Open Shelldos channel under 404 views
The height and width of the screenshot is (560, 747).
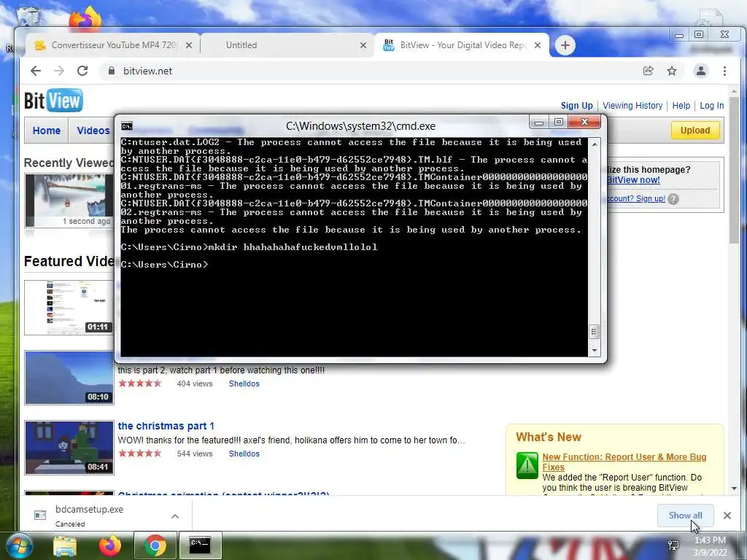[x=244, y=384]
